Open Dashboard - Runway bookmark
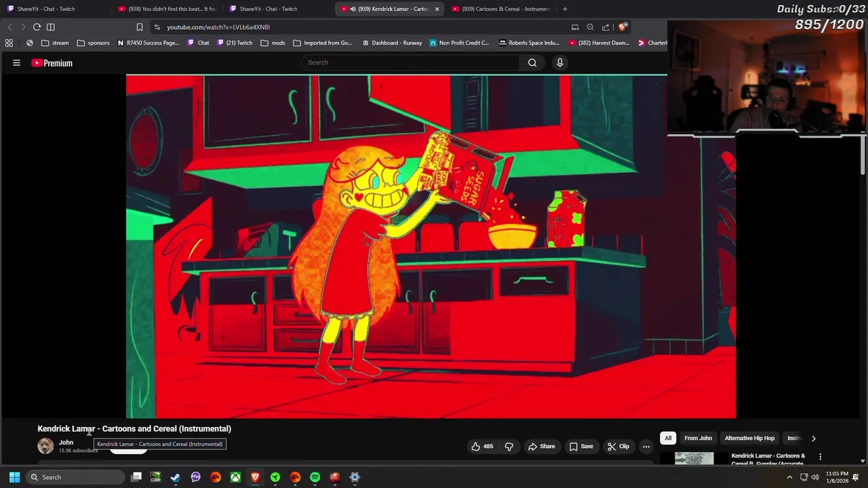Screen dimensions: 868x488 click(x=392, y=43)
